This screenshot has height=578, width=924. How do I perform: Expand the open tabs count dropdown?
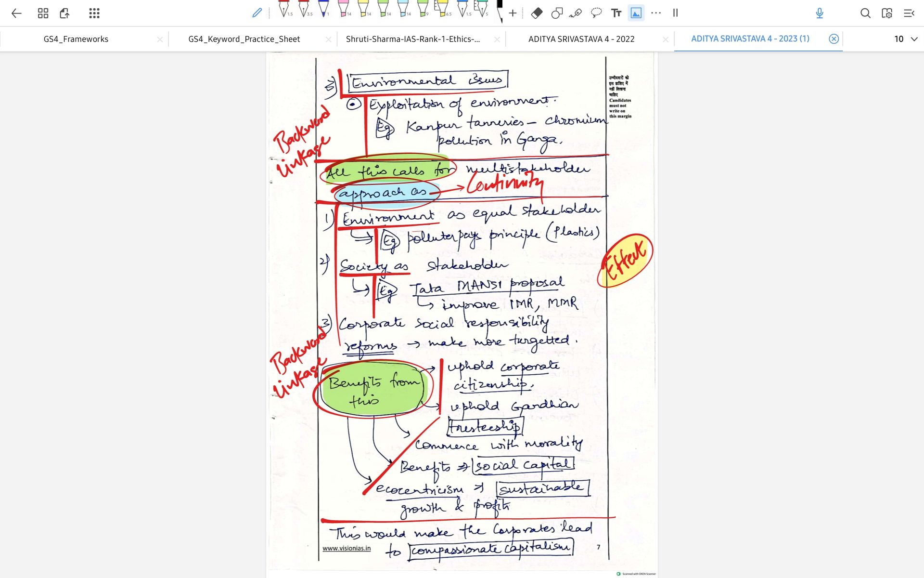tap(914, 39)
